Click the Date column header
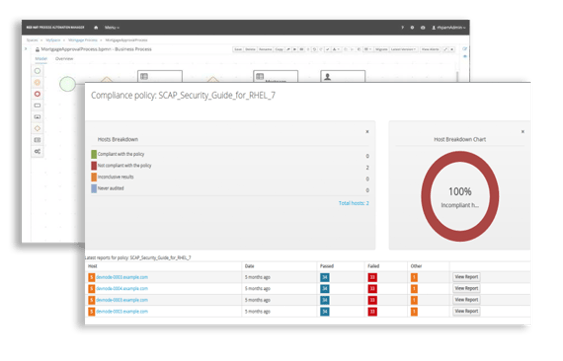Screen dimensions: 563x361 249,266
